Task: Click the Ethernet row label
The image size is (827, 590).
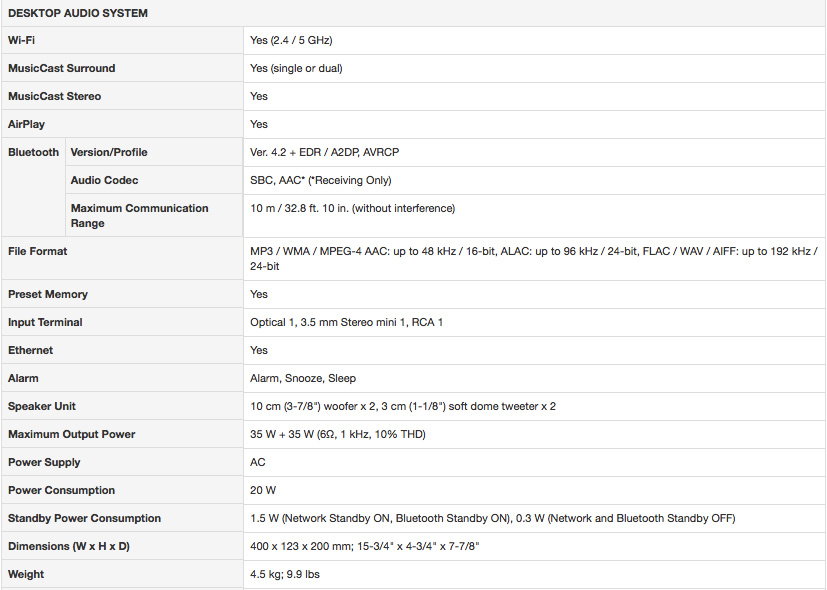Action: [x=30, y=350]
